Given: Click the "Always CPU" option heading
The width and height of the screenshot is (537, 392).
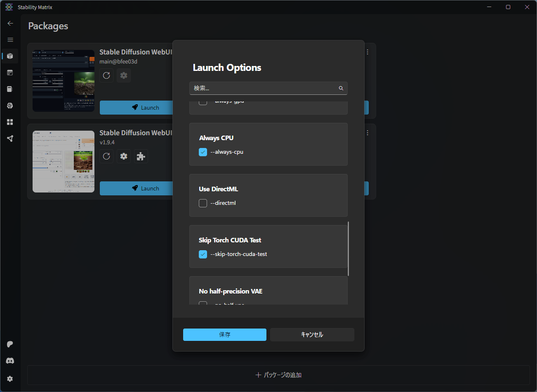Looking at the screenshot, I should [216, 138].
